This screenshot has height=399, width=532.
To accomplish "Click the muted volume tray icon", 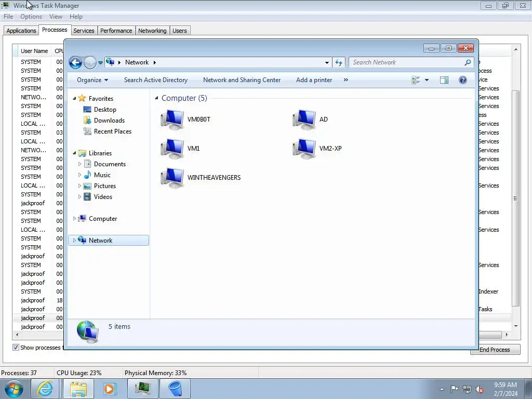I will click(x=480, y=389).
